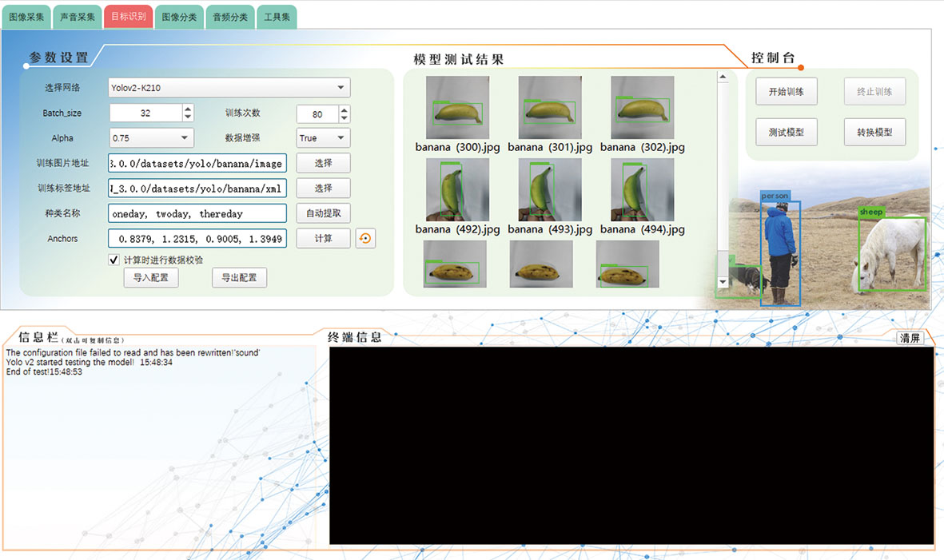This screenshot has width=944, height=560.
Task: Decrease the 训练次数 value with down arrow
Action: click(344, 118)
